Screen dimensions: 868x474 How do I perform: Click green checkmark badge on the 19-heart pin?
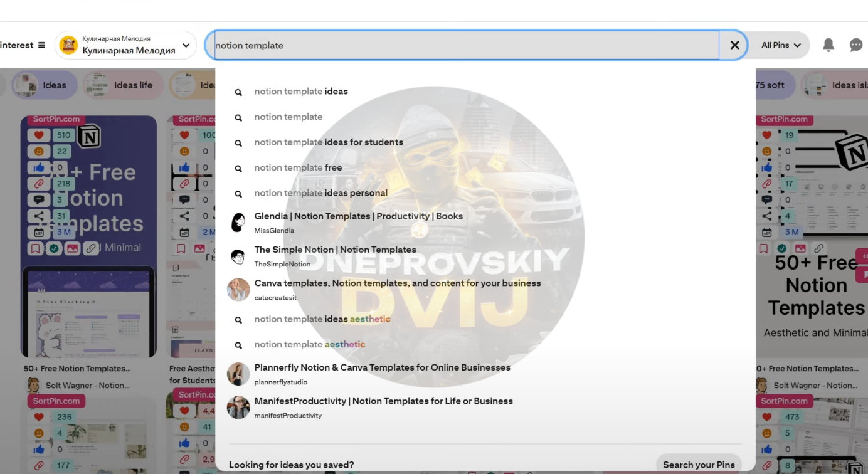pyautogui.click(x=782, y=248)
